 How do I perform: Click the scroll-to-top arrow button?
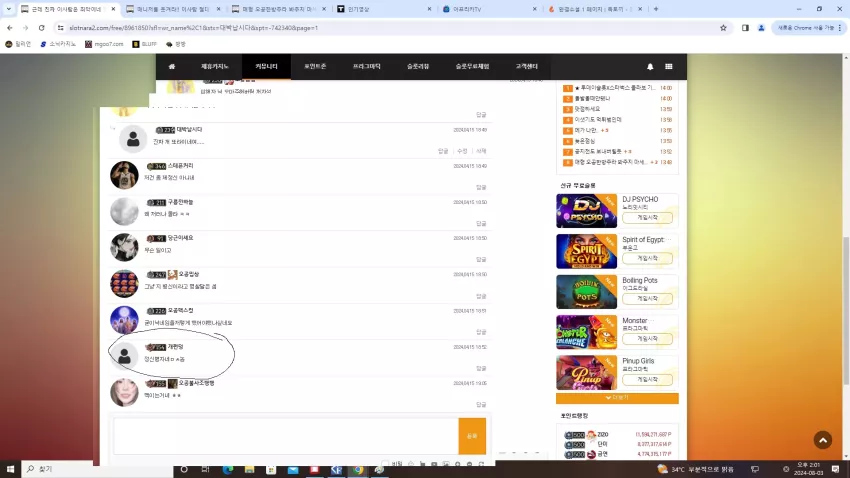point(823,440)
